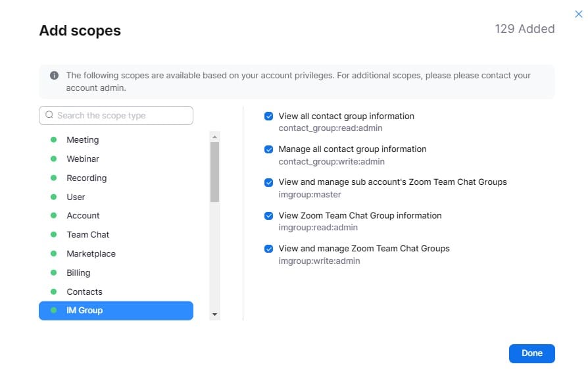Select the Recording scope type

click(86, 178)
